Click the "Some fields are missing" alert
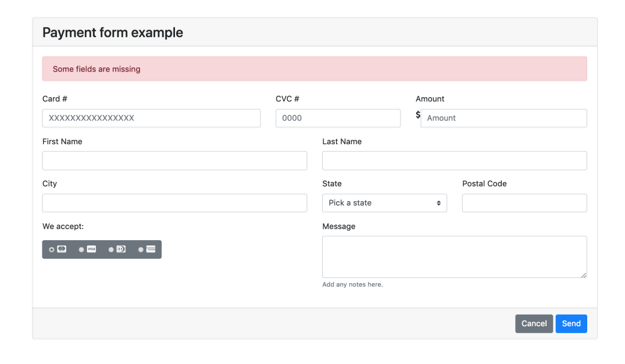 (314, 68)
